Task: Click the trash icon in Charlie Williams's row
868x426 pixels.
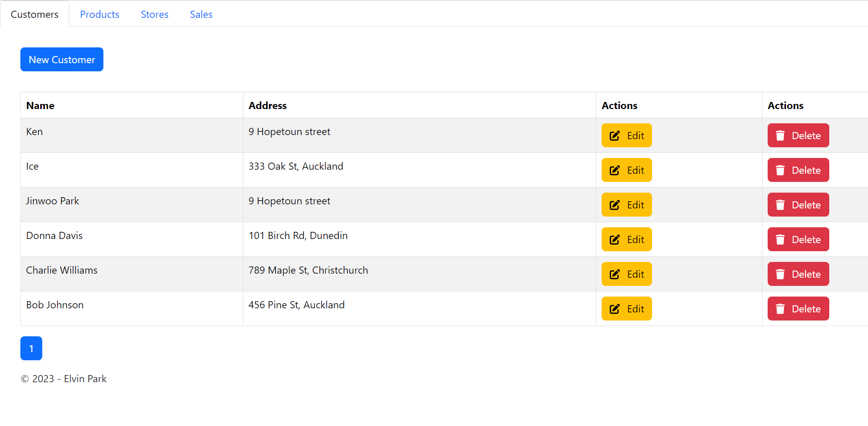Action: pyautogui.click(x=780, y=274)
